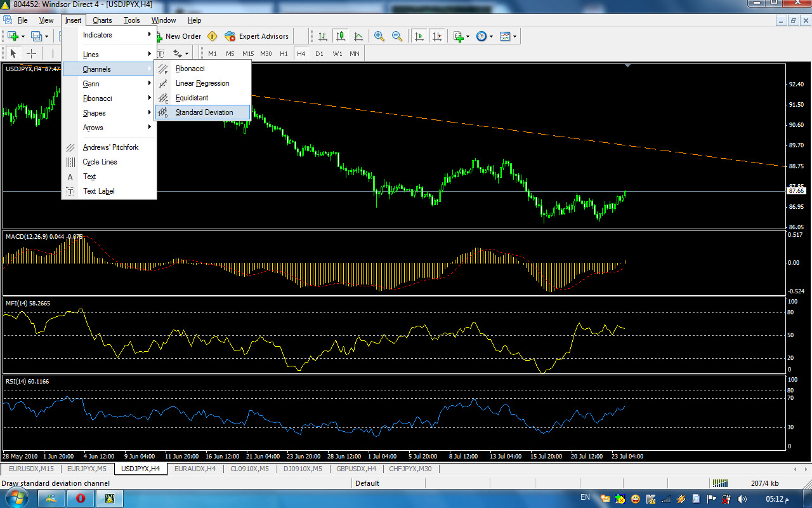The image size is (812, 508).
Task: Click the Templates toolbar icon
Action: tap(505, 36)
